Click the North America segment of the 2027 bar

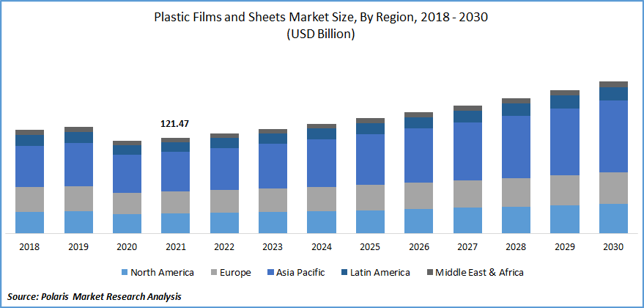coord(467,221)
